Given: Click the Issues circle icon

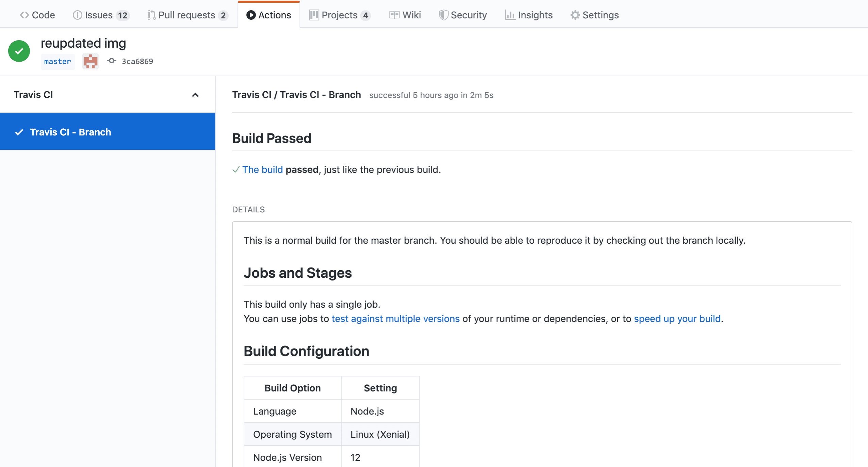Looking at the screenshot, I should pos(77,15).
